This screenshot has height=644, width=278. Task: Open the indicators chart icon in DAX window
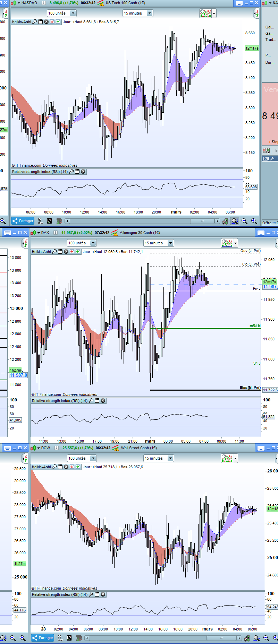coord(227,243)
